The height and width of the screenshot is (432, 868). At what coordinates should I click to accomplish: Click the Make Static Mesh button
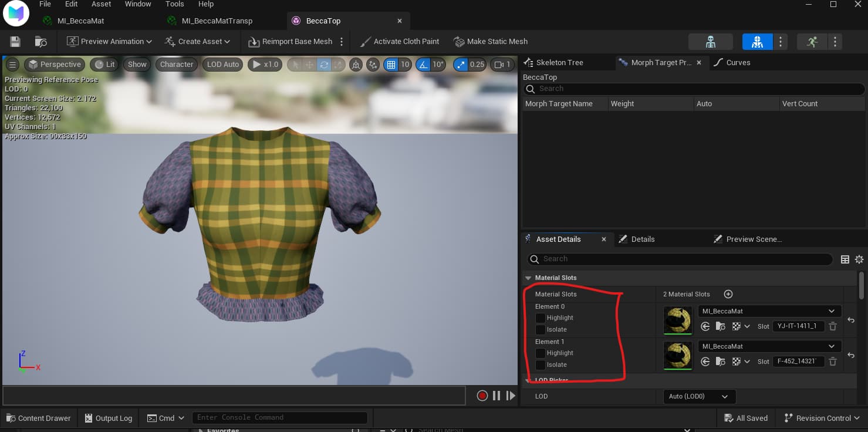(491, 42)
